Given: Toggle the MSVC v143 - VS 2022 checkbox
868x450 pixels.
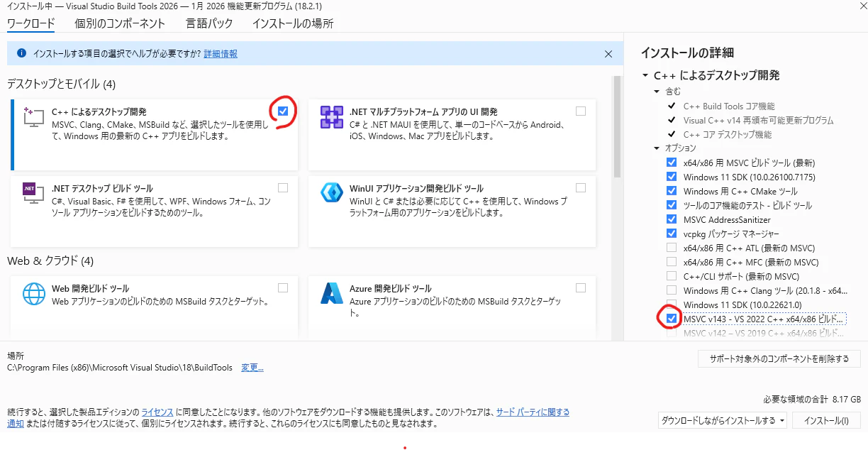Looking at the screenshot, I should [672, 319].
